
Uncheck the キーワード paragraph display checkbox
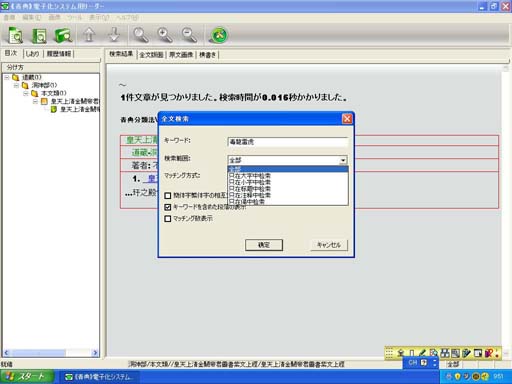click(x=168, y=207)
